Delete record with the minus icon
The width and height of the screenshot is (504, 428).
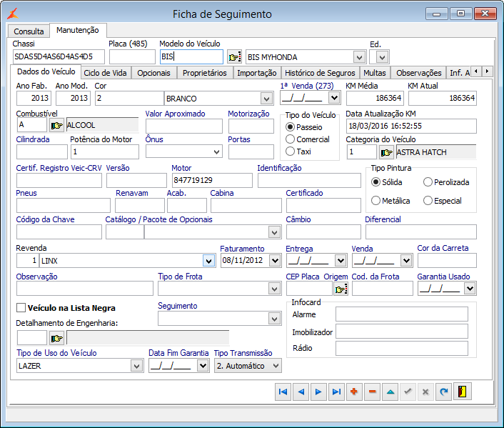tap(372, 392)
